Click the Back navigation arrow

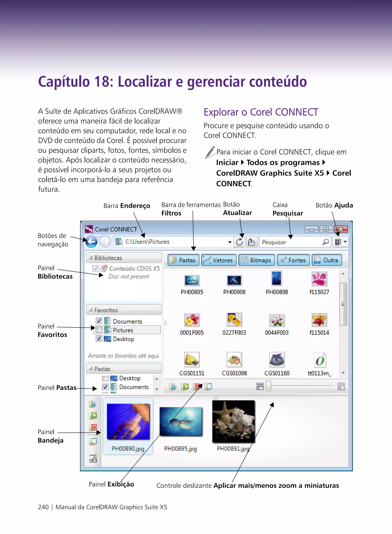(91, 242)
